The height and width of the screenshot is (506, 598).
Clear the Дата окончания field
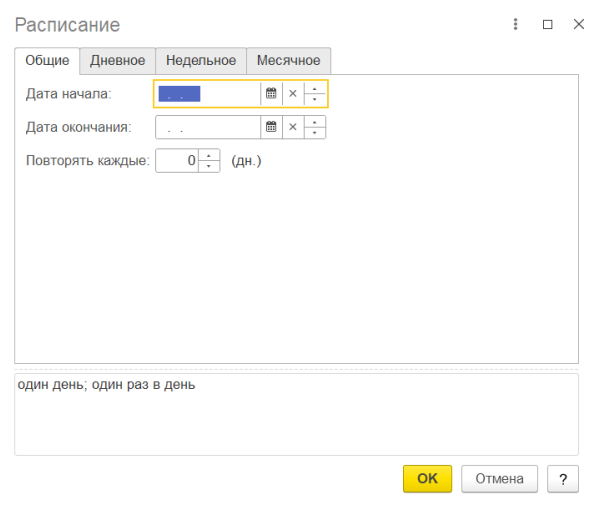(293, 127)
